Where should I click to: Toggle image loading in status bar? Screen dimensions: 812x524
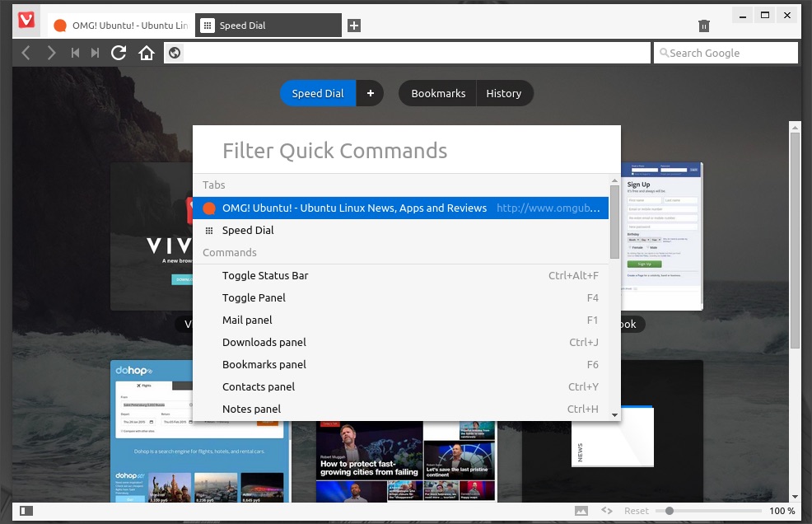click(x=581, y=511)
